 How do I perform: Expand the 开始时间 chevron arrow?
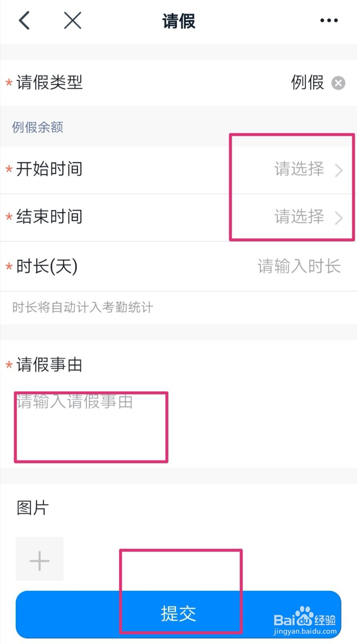(x=339, y=170)
